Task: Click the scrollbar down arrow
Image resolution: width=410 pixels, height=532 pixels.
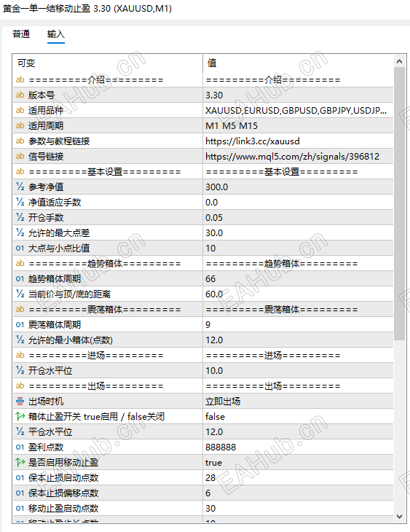Action: click(400, 517)
